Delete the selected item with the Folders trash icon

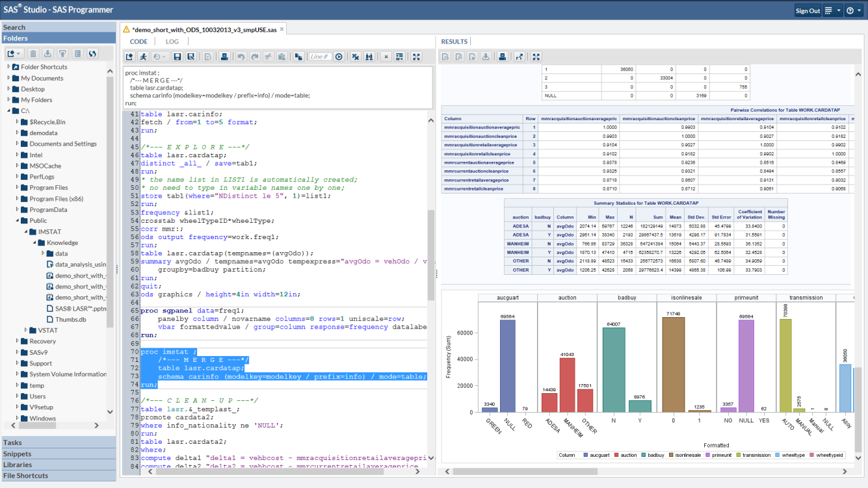33,53
